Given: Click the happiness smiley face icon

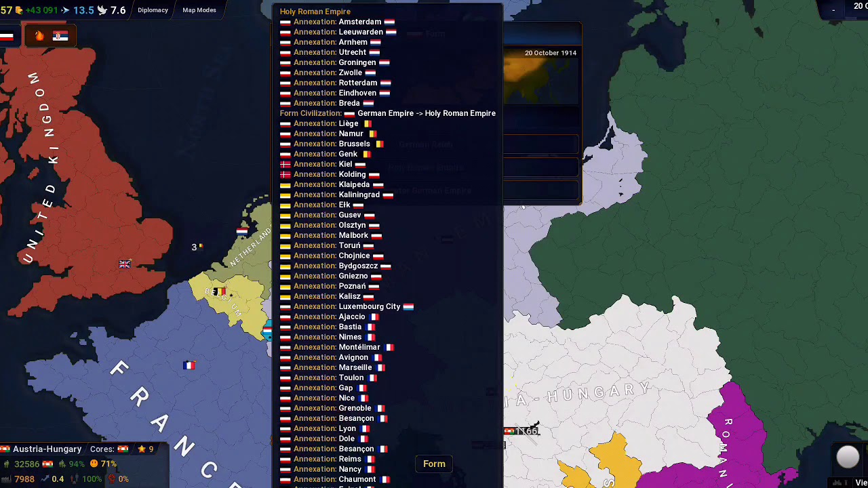Looking at the screenshot, I should coord(94,464).
